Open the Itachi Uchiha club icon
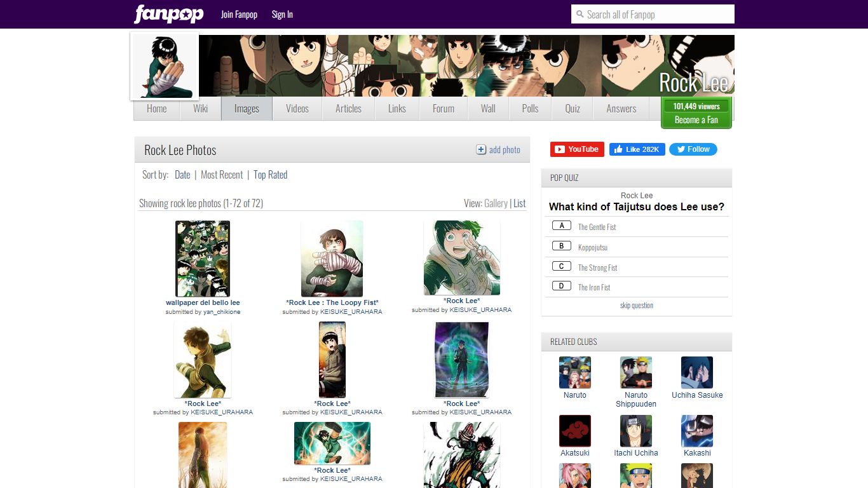868x488 pixels. coord(636,431)
